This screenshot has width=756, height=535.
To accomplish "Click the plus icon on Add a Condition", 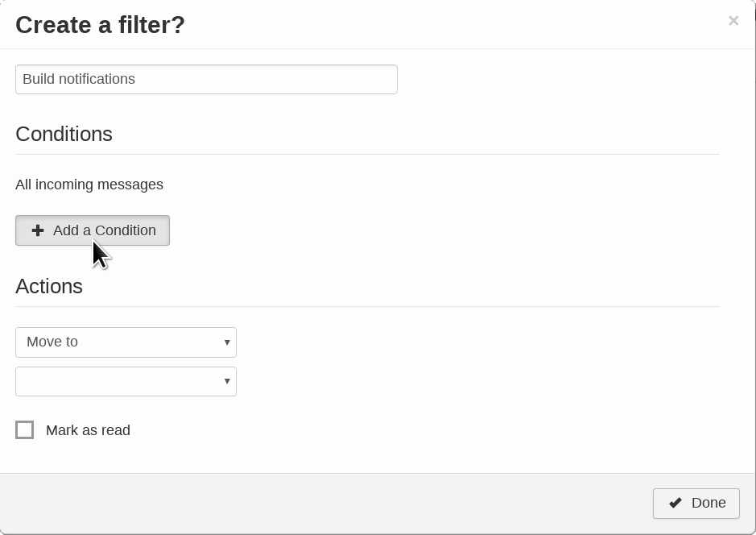I will tap(38, 230).
